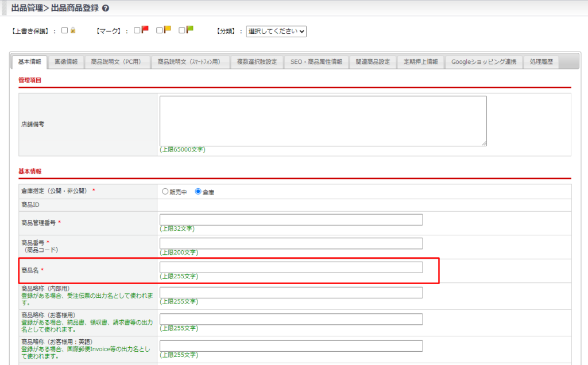This screenshot has height=365, width=588.
Task: Click the (上限32文字) hint text
Action: (x=177, y=228)
